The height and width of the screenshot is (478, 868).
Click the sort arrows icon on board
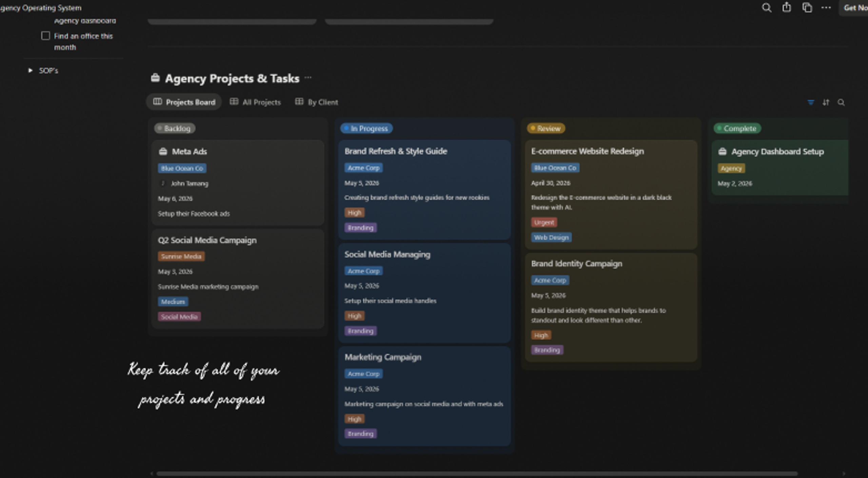[x=826, y=102]
